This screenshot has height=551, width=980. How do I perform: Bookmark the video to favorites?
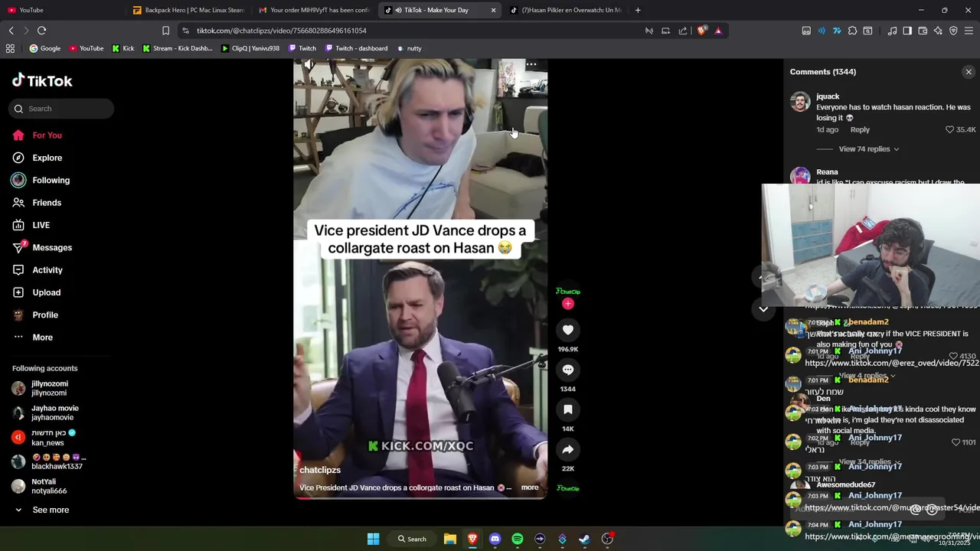[x=567, y=409]
